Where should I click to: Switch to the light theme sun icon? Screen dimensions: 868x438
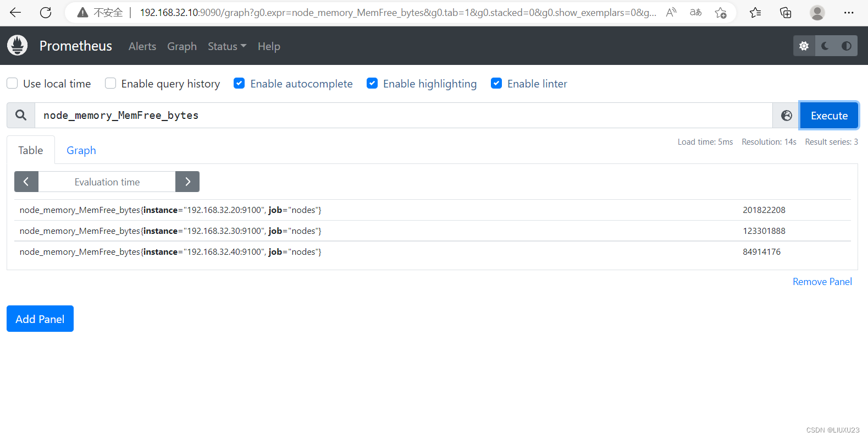click(x=804, y=46)
